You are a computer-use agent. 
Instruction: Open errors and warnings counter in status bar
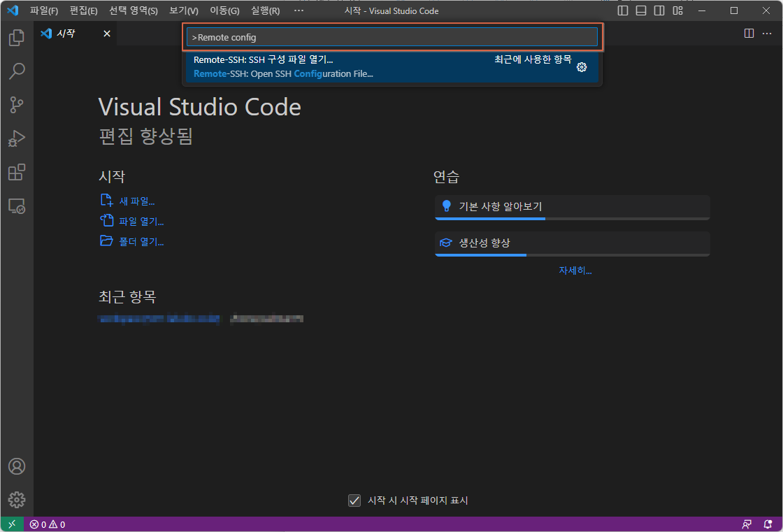tap(48, 524)
